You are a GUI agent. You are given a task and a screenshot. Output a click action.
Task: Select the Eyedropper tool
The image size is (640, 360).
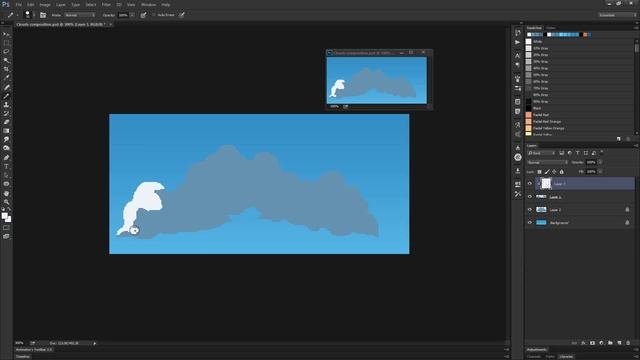coord(6,78)
